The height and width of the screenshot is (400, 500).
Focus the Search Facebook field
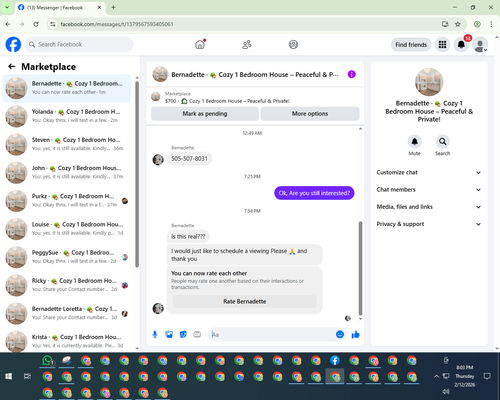[79, 44]
